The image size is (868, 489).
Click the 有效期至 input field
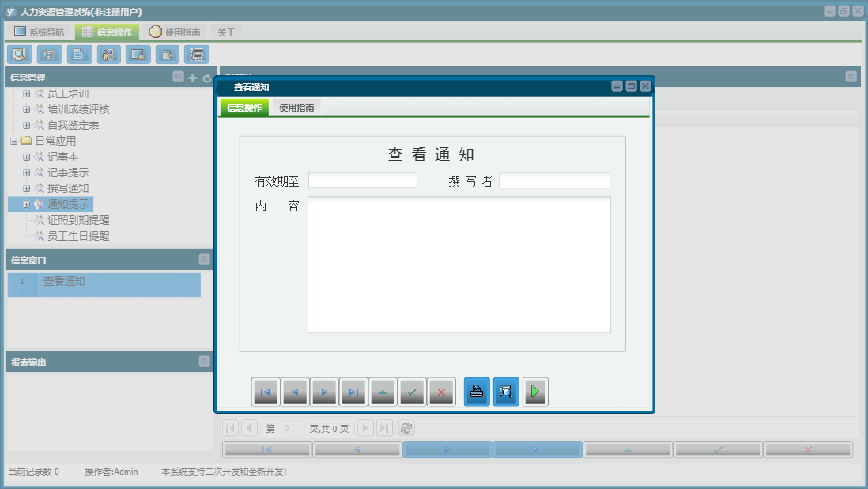(363, 180)
